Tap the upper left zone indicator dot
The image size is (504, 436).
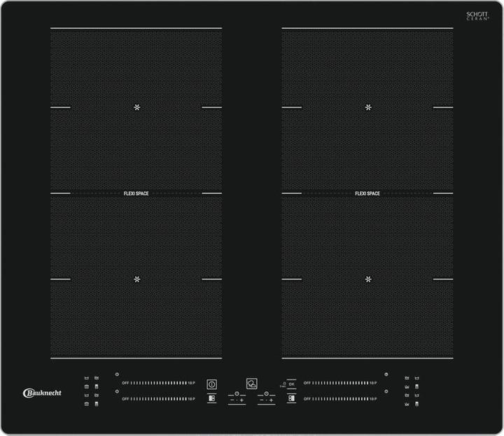[117, 374]
